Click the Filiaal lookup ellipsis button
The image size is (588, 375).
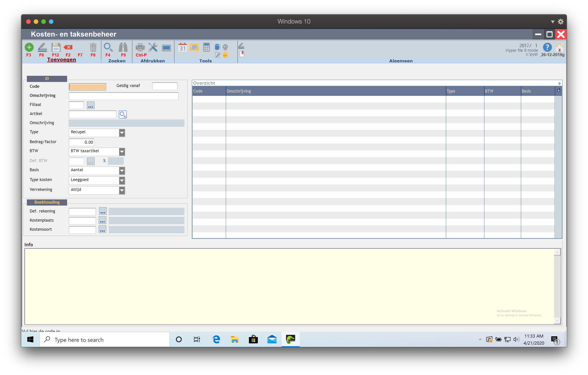point(91,105)
